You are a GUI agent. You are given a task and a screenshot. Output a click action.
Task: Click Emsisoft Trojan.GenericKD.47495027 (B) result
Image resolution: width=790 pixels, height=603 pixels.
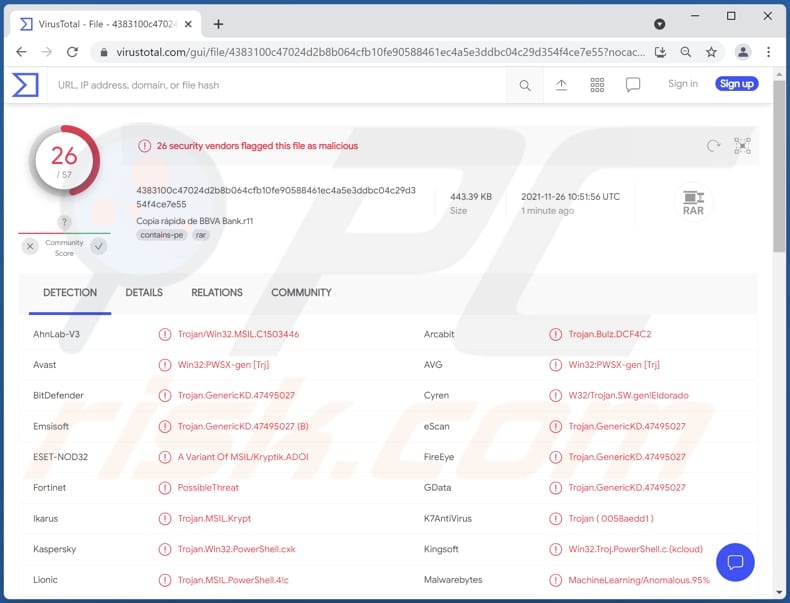click(x=243, y=426)
